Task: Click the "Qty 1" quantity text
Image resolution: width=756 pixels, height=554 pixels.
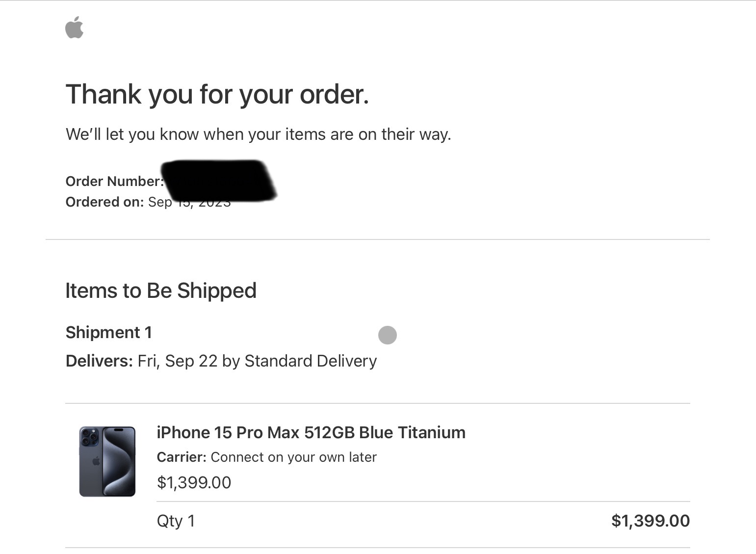Action: pyautogui.click(x=176, y=521)
